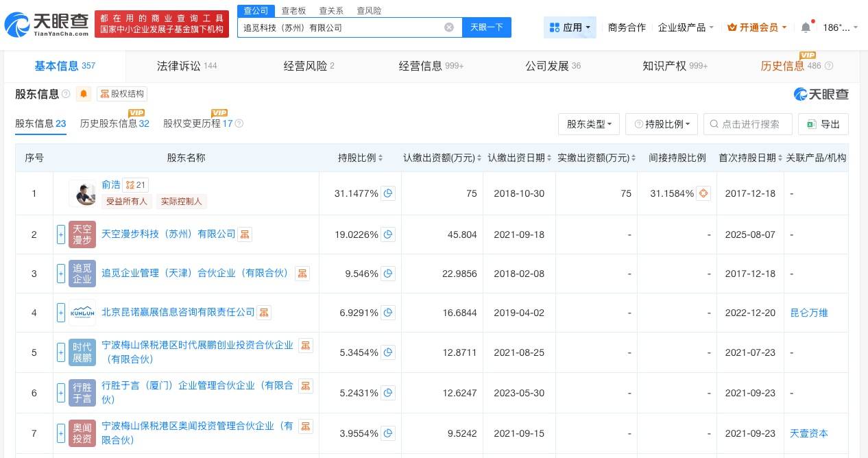Open 历史信息 VIP tab
Viewport: 868px width, 458px height.
pos(790,66)
